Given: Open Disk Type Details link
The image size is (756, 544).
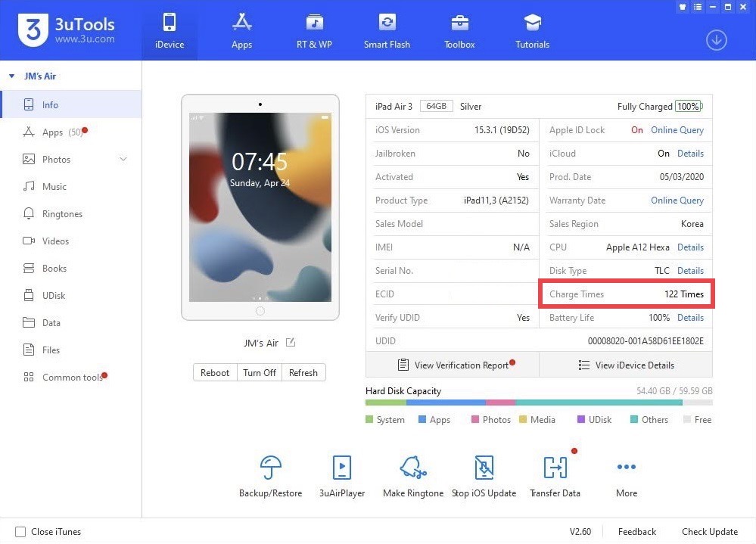Looking at the screenshot, I should [690, 271].
